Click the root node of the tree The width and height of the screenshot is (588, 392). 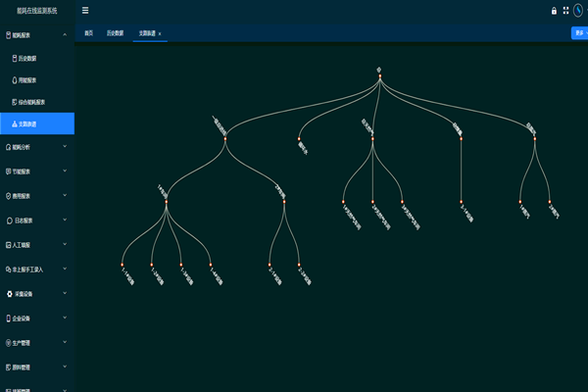click(x=378, y=75)
